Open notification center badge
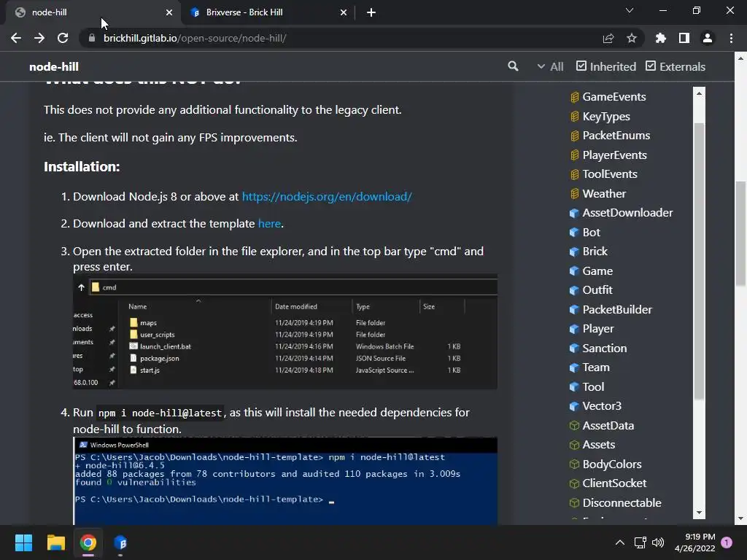Image resolution: width=747 pixels, height=560 pixels. 727,542
